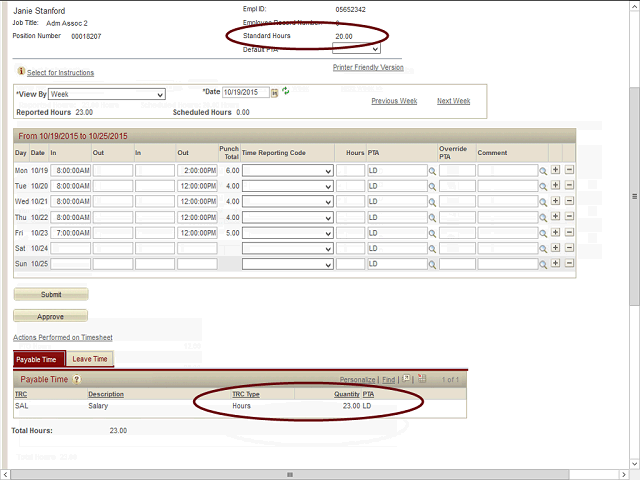The image size is (640, 480).
Task: Delete the Friday row using minus icon
Action: click(x=569, y=233)
